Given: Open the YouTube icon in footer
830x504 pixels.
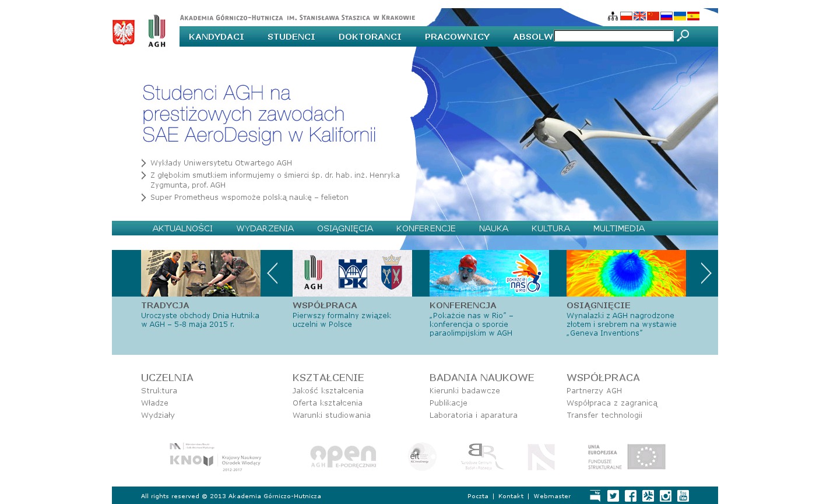Looking at the screenshot, I should [683, 496].
